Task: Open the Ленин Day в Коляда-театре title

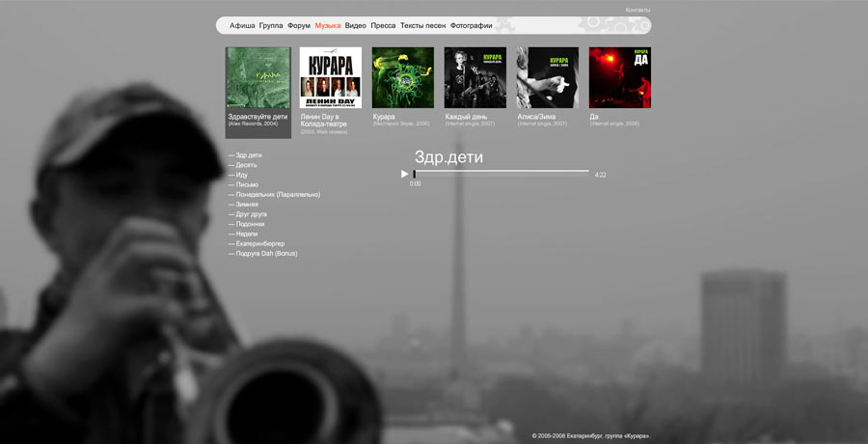Action: click(x=324, y=121)
